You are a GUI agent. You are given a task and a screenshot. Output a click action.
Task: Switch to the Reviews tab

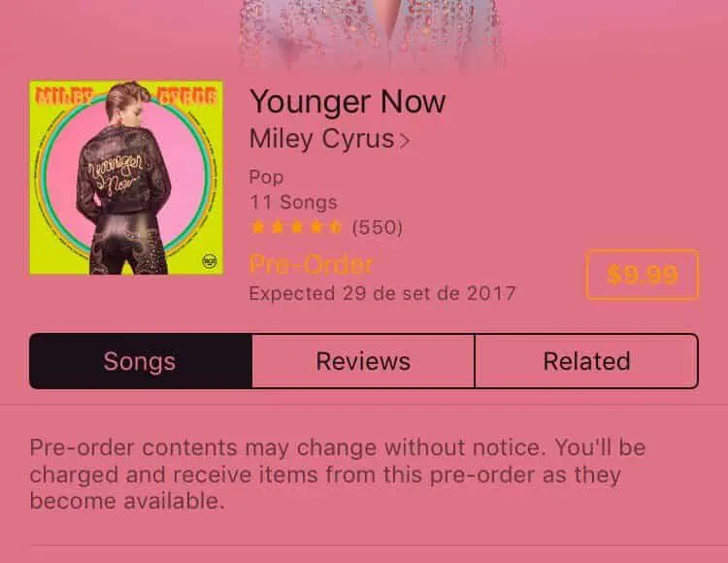click(x=364, y=361)
